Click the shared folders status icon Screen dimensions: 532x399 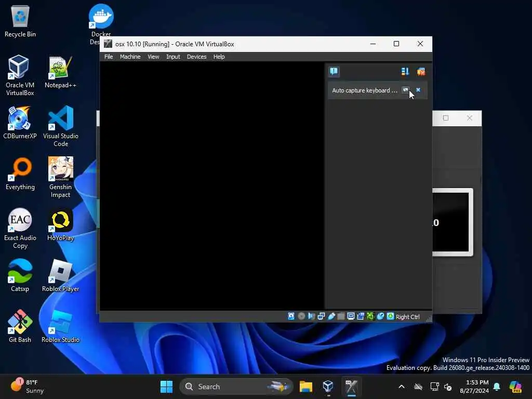[x=341, y=316]
